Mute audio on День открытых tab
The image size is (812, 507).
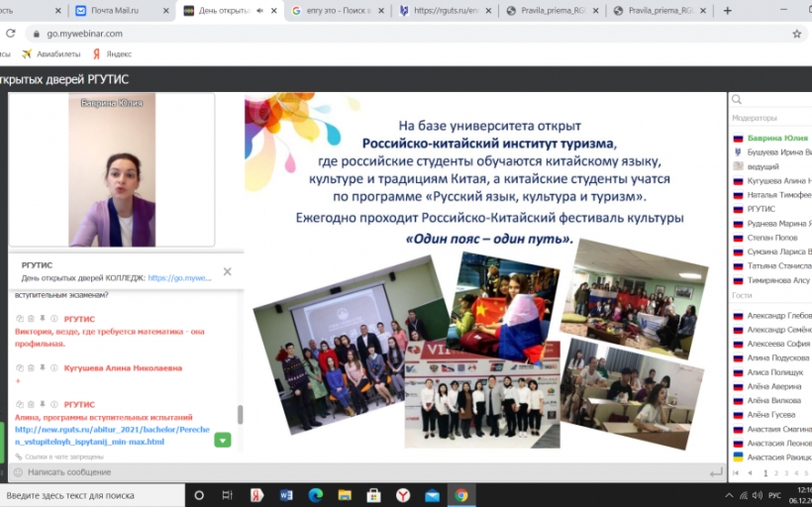click(x=260, y=10)
